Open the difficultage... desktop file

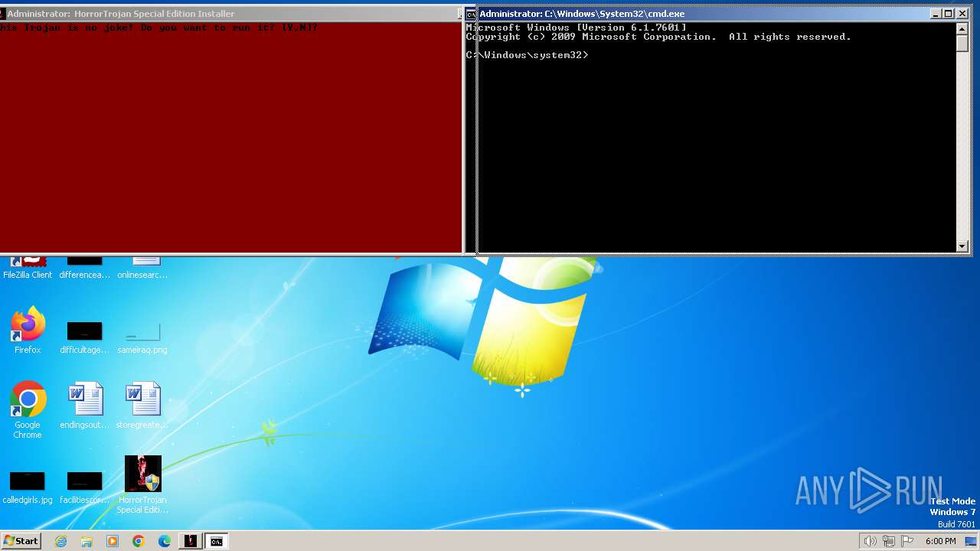(84, 337)
